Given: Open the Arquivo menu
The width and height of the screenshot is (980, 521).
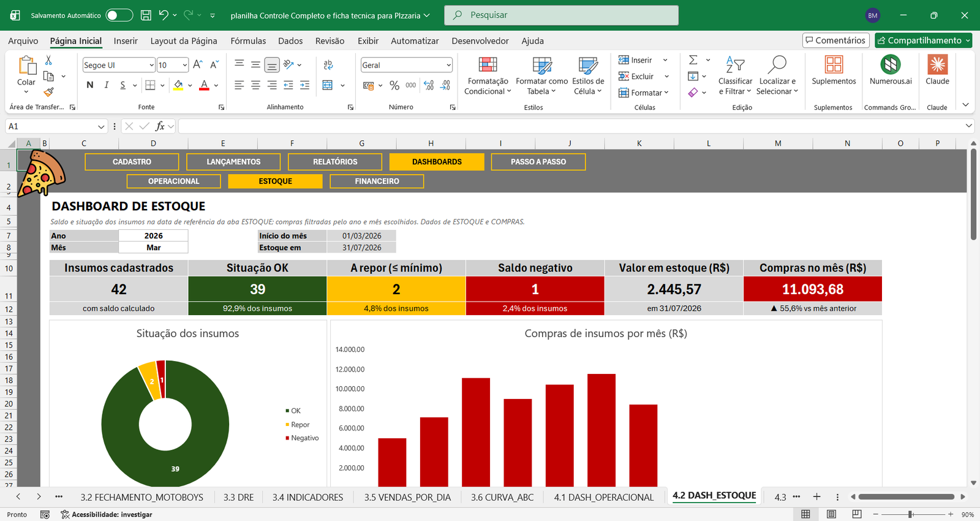Looking at the screenshot, I should [x=23, y=41].
